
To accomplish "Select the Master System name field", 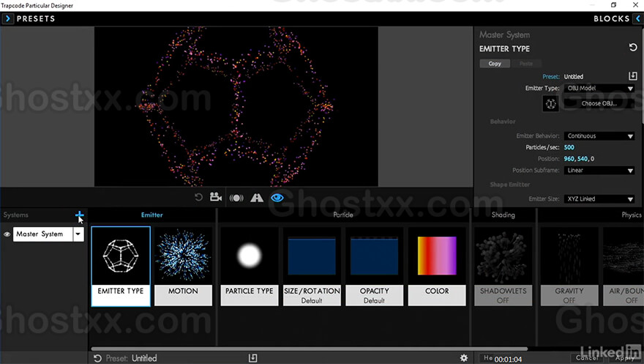I will [42, 234].
